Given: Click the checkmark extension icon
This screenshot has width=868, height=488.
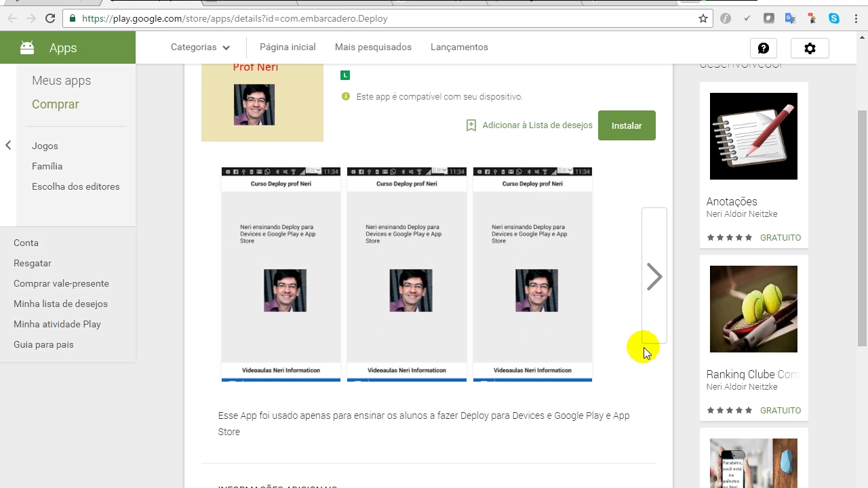Looking at the screenshot, I should pos(747,18).
